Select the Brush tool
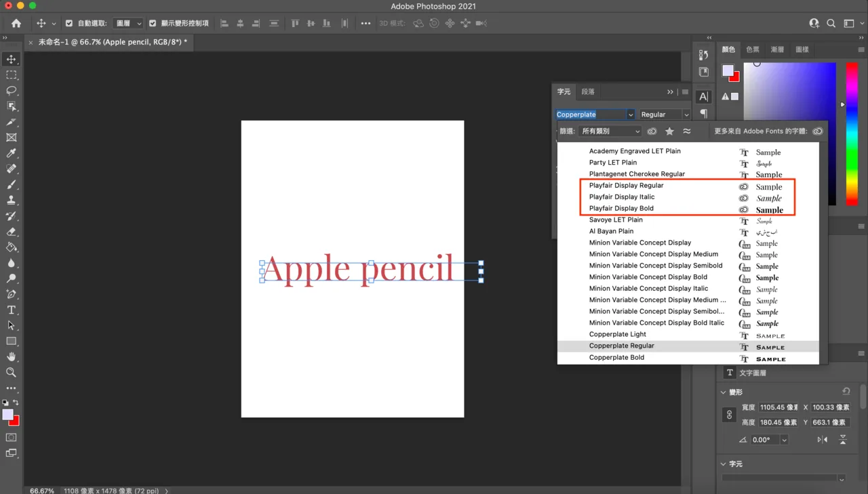Viewport: 868px width, 494px height. 12,184
